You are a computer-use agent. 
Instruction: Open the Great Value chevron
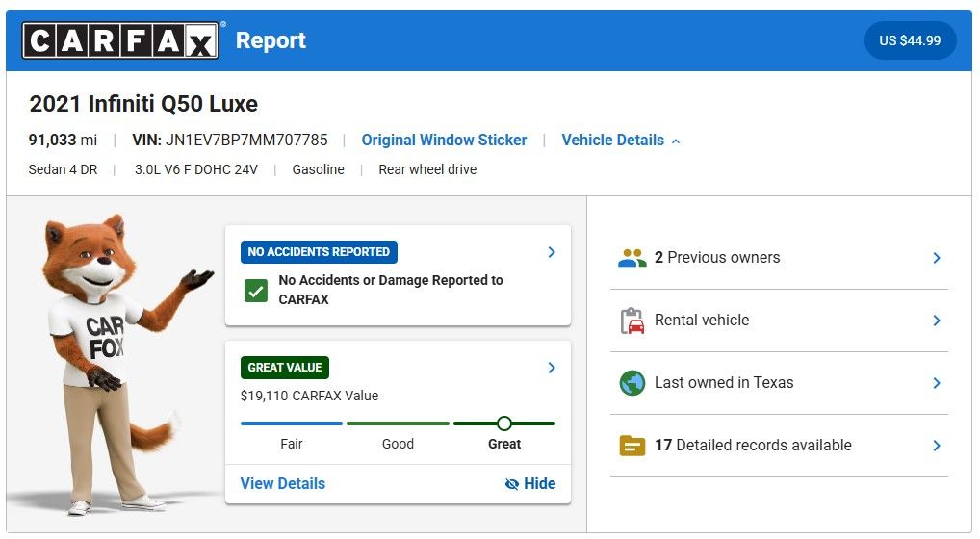(x=552, y=368)
